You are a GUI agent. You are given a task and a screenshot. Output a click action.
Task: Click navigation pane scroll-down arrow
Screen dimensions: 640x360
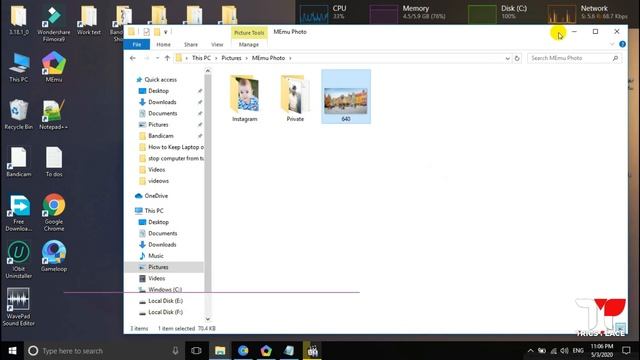point(208,319)
